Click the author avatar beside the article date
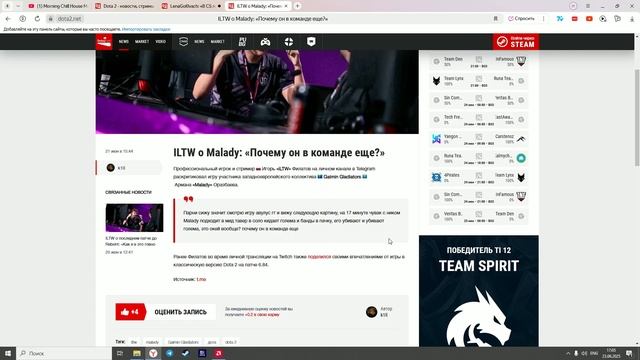Screen dimensions: 640x360 point(110,168)
